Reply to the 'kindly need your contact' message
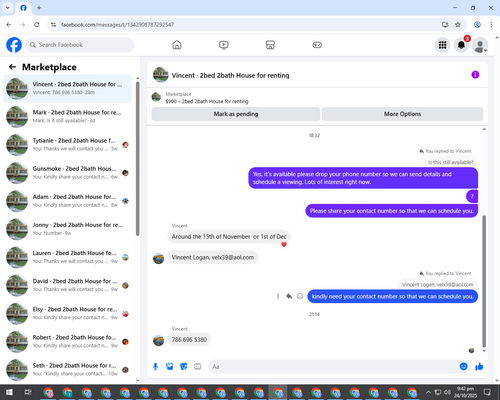This screenshot has width=500, height=400. click(289, 296)
